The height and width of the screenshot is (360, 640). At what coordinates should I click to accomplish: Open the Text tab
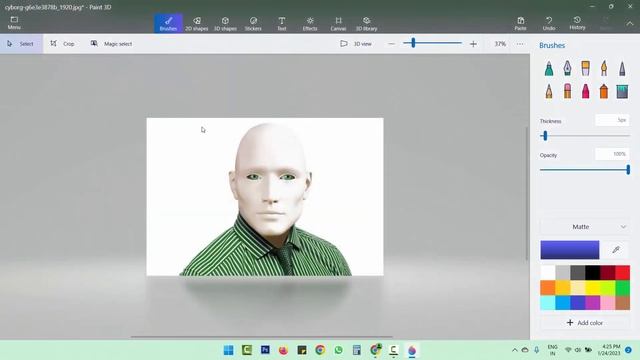[x=282, y=24]
